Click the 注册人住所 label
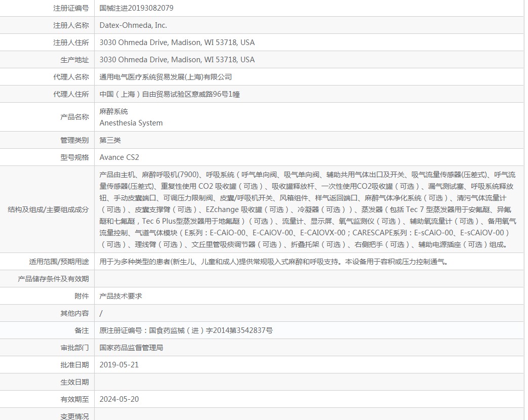528x420 pixels. (71, 43)
